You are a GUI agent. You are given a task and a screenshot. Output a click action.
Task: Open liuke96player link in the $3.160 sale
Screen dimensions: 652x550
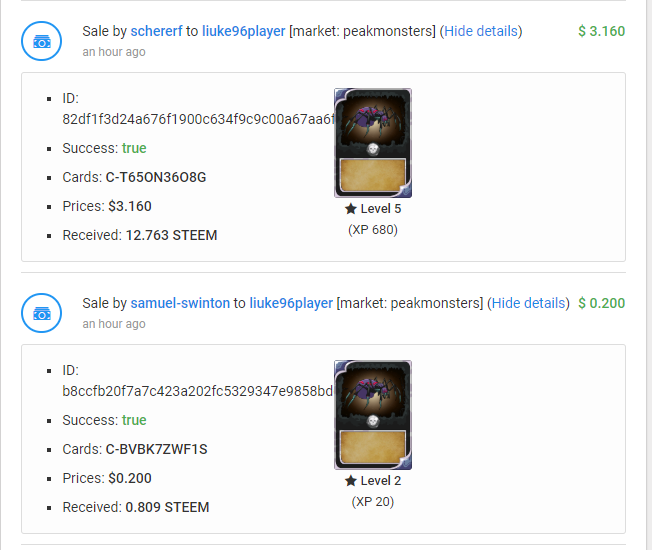244,31
